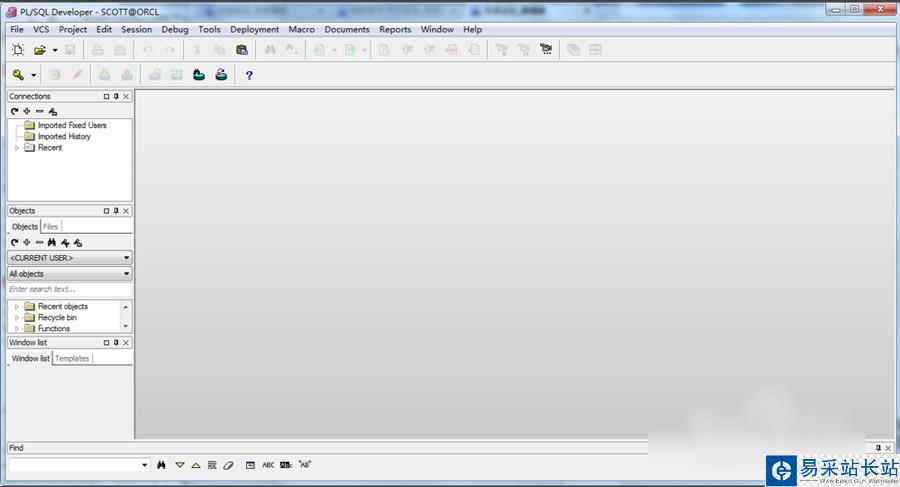Click the Log on key icon
This screenshot has width=900, height=487.
tap(18, 75)
